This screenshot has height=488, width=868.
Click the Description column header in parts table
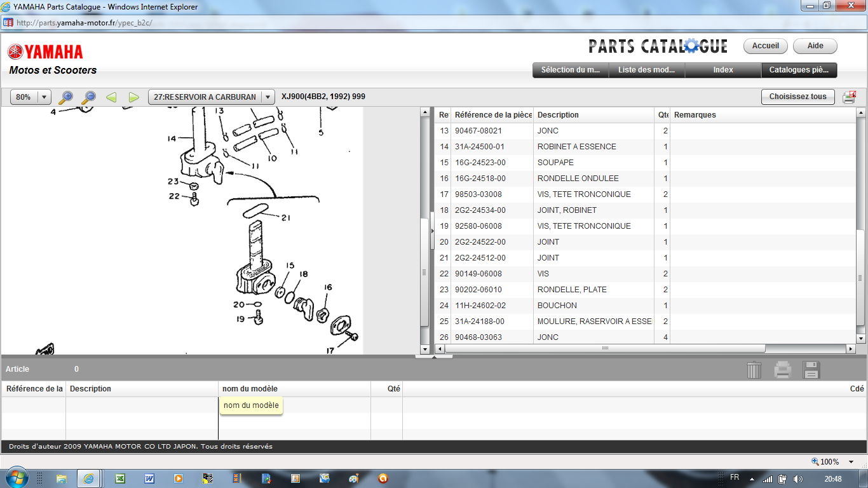click(593, 115)
